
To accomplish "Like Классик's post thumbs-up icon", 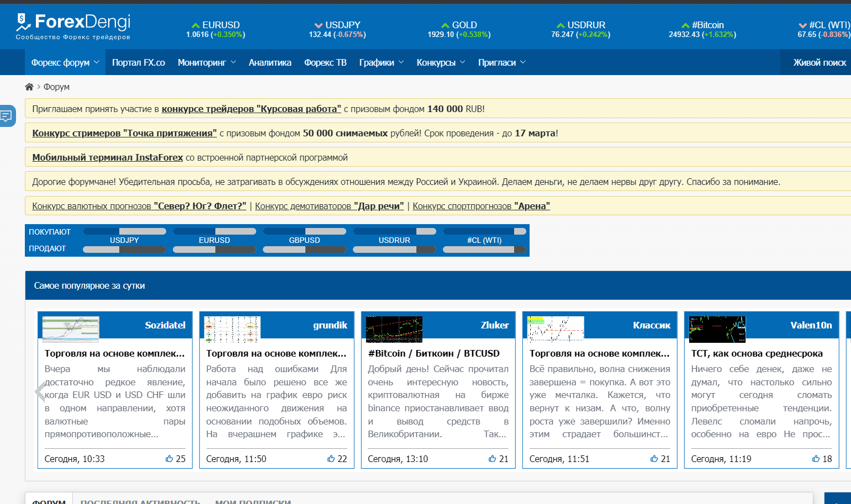I will [x=654, y=459].
